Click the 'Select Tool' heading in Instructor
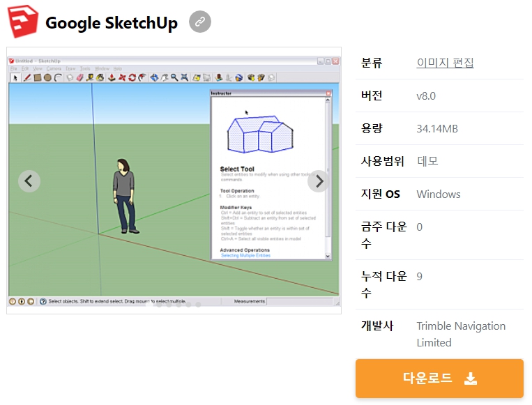 [237, 169]
